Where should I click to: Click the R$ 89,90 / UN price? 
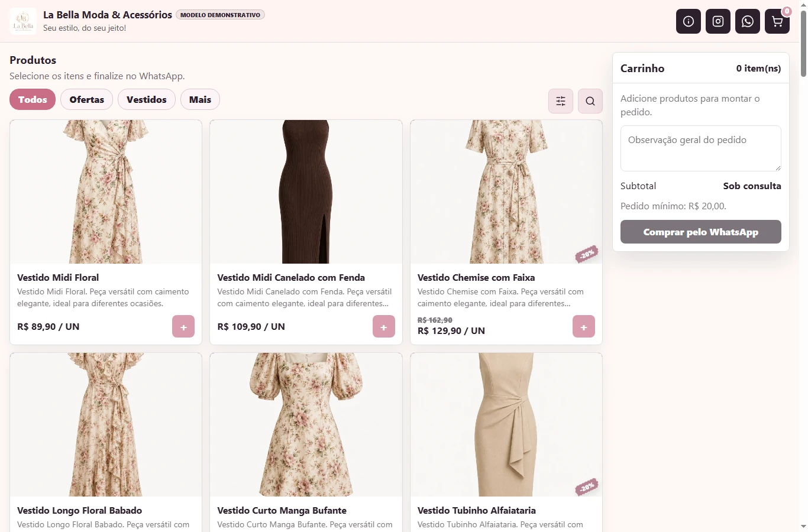pyautogui.click(x=49, y=326)
